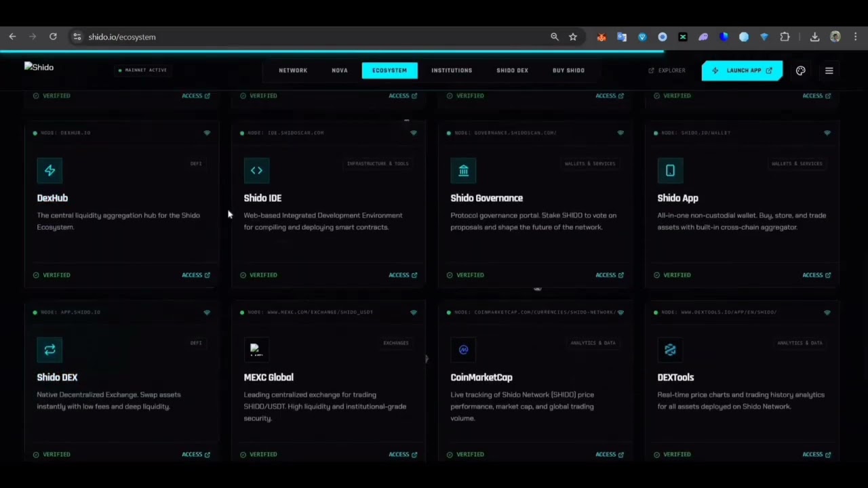
Task: Click Access link on DexHub card
Action: click(x=196, y=275)
